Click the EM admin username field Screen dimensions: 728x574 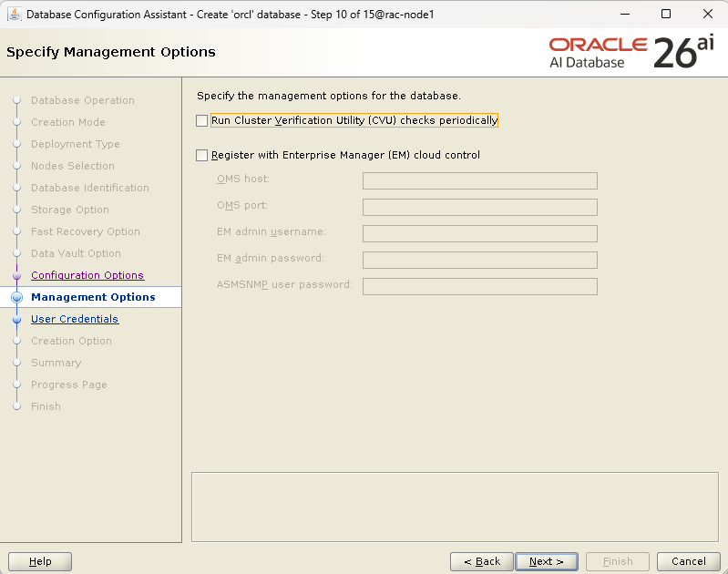click(x=479, y=233)
